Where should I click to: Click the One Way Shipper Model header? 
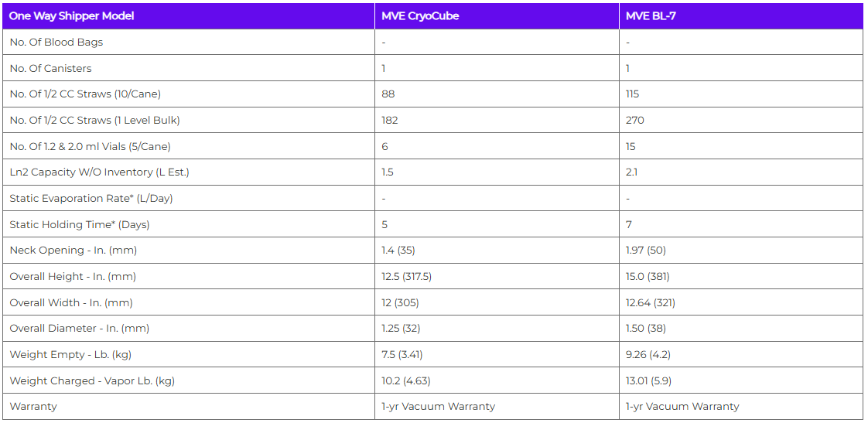71,16
